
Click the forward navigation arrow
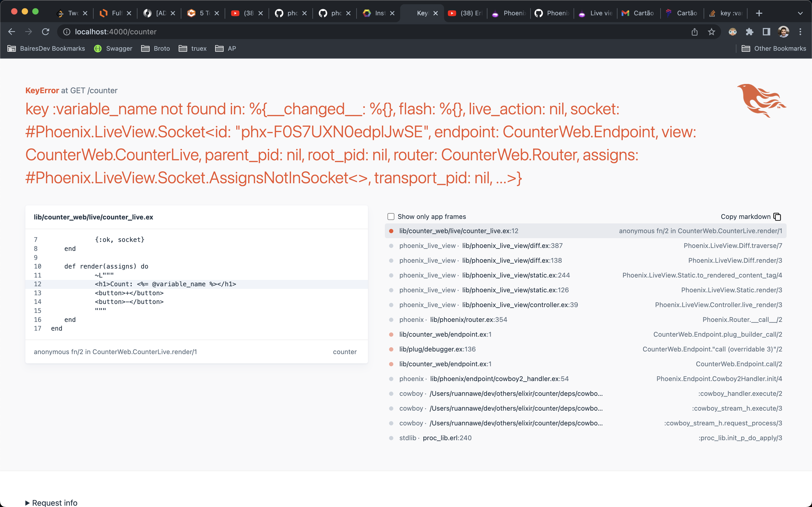pos(29,31)
